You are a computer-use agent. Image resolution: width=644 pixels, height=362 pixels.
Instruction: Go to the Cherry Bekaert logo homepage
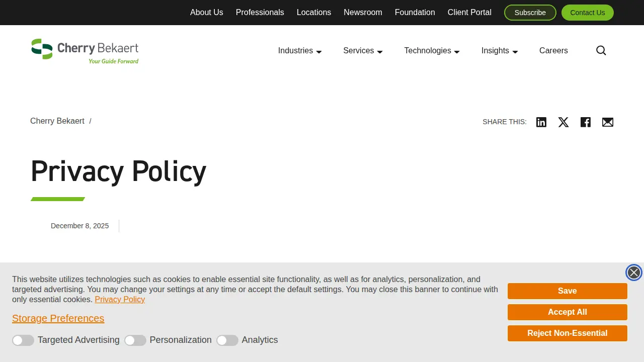coord(85,51)
